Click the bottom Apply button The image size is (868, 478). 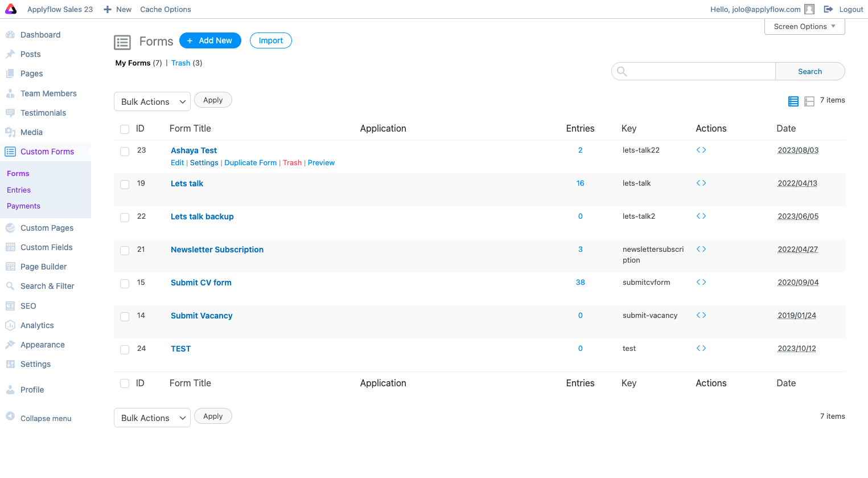point(213,416)
